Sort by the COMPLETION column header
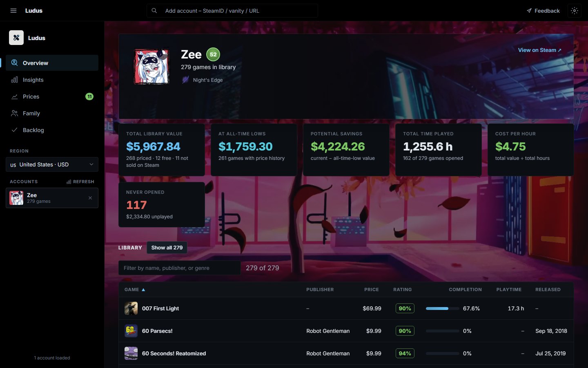Screen dimensions: 588x368 465,289
